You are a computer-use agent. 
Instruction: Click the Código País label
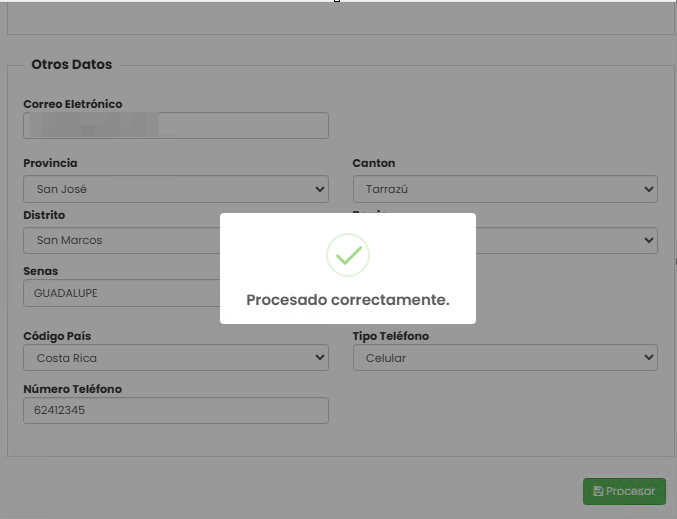pyautogui.click(x=62, y=336)
